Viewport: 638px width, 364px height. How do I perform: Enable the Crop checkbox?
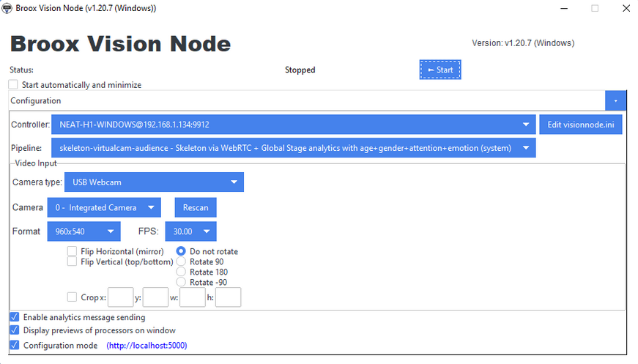pyautogui.click(x=72, y=297)
